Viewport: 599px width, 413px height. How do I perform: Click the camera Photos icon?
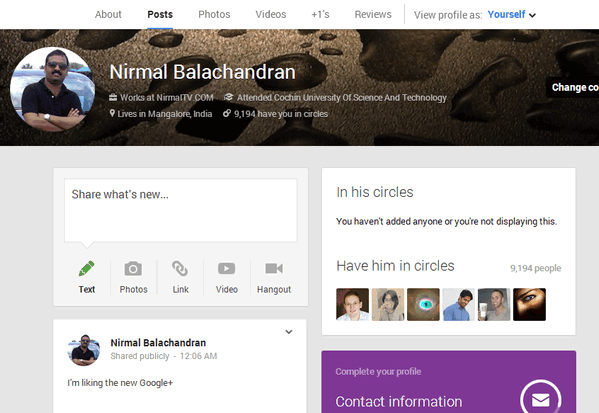click(x=133, y=269)
